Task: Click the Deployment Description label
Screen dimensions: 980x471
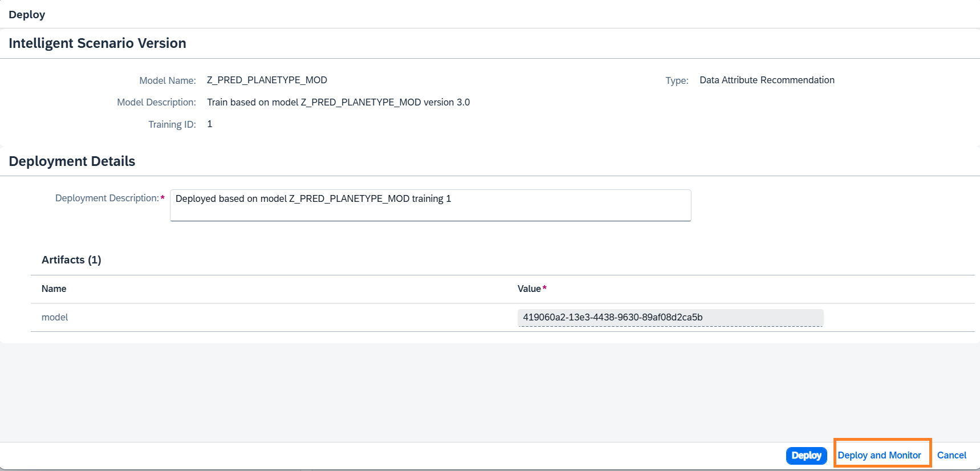Action: pyautogui.click(x=107, y=198)
